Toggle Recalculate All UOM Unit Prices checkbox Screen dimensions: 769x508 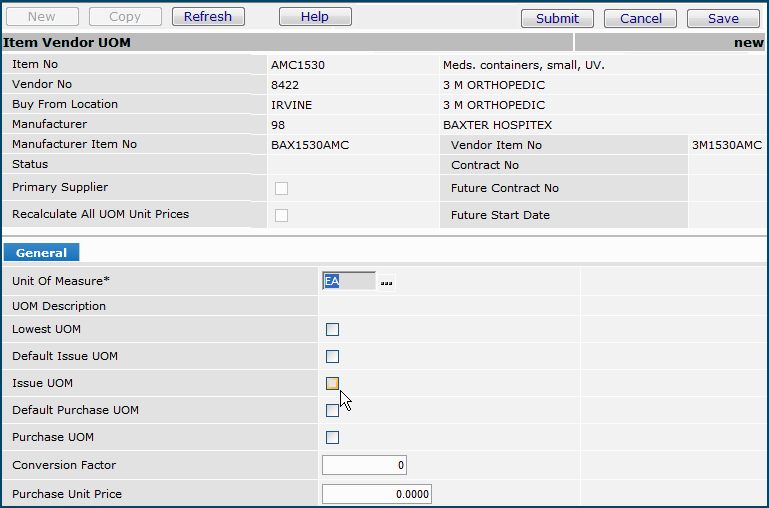pos(281,215)
